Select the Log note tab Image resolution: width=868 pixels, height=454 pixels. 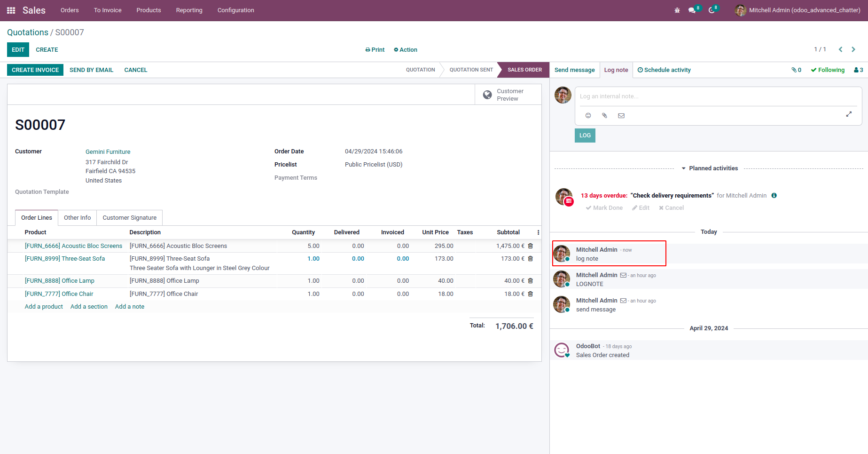tap(616, 70)
